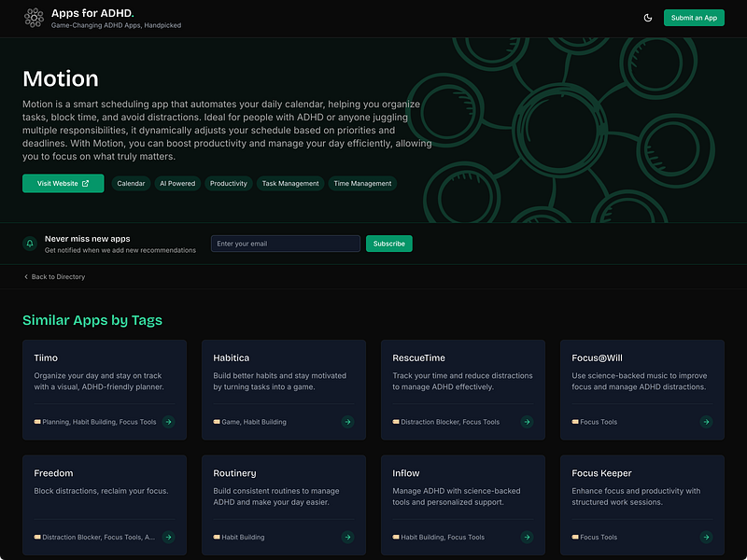The height and width of the screenshot is (560, 747).
Task: Click the tag icon on Focus@Will card
Action: 575,422
